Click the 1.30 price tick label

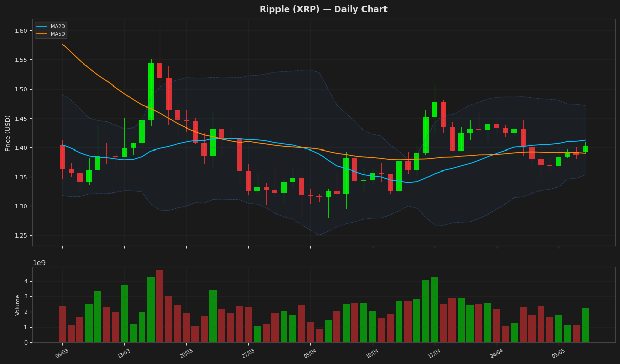tap(20, 206)
